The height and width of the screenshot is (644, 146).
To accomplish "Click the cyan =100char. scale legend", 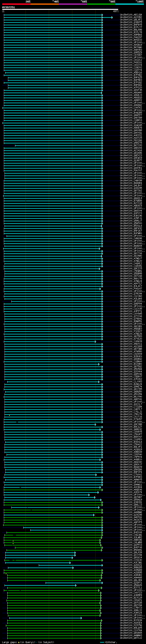I will click(109, 642).
